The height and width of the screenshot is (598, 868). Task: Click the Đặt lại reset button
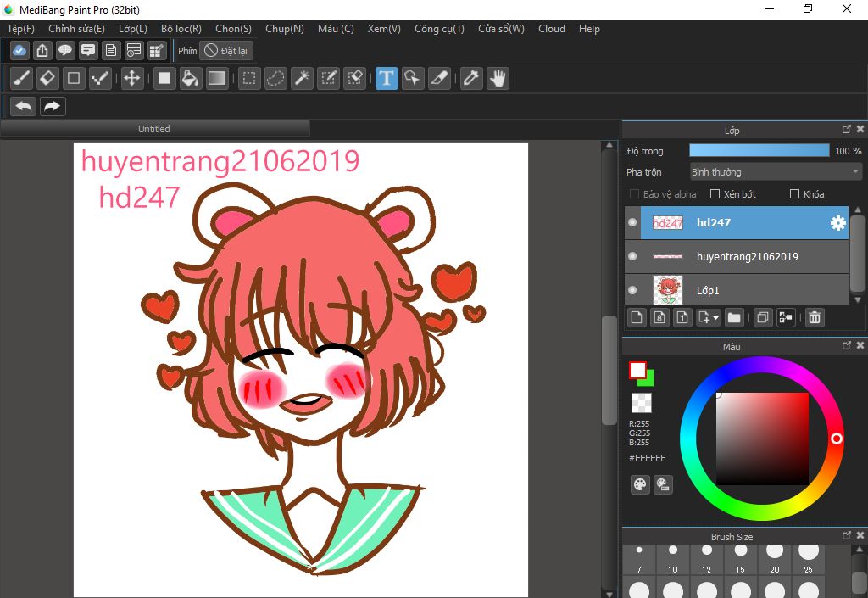(226, 51)
